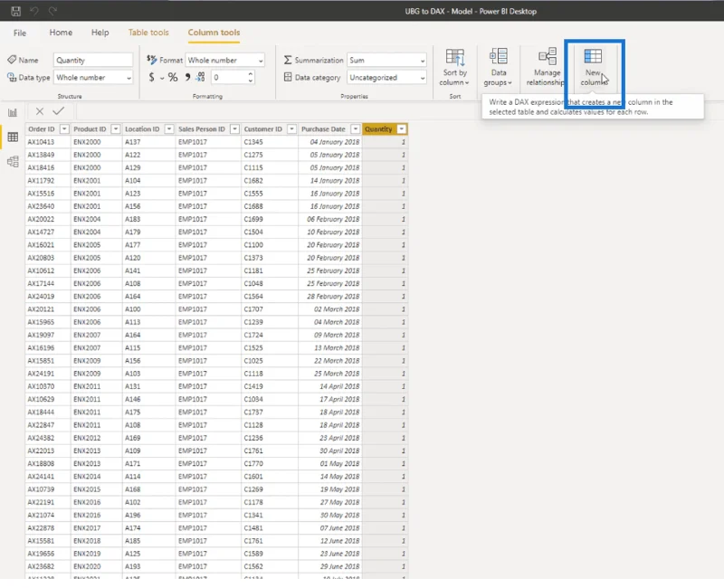
Task: Cancel formula with the X icon
Action: [x=40, y=111]
